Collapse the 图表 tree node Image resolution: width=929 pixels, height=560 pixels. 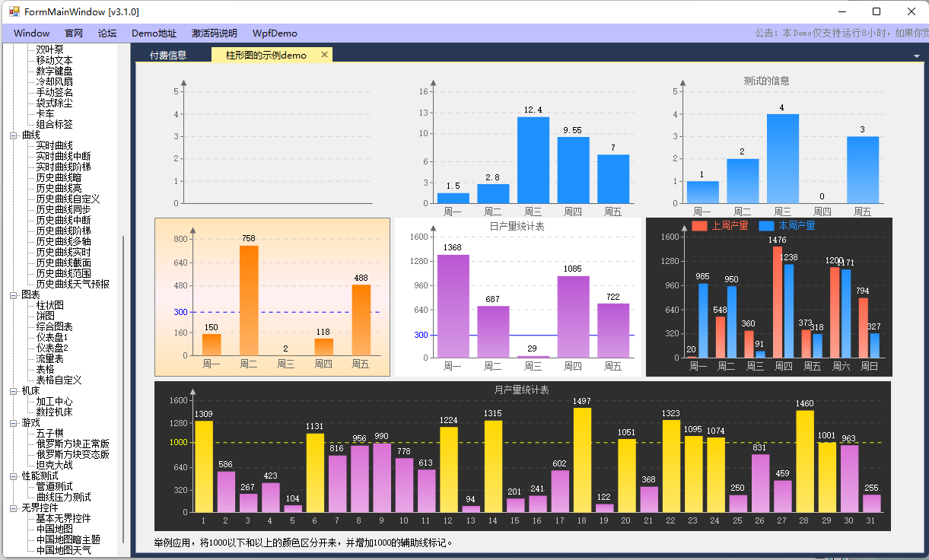[14, 295]
